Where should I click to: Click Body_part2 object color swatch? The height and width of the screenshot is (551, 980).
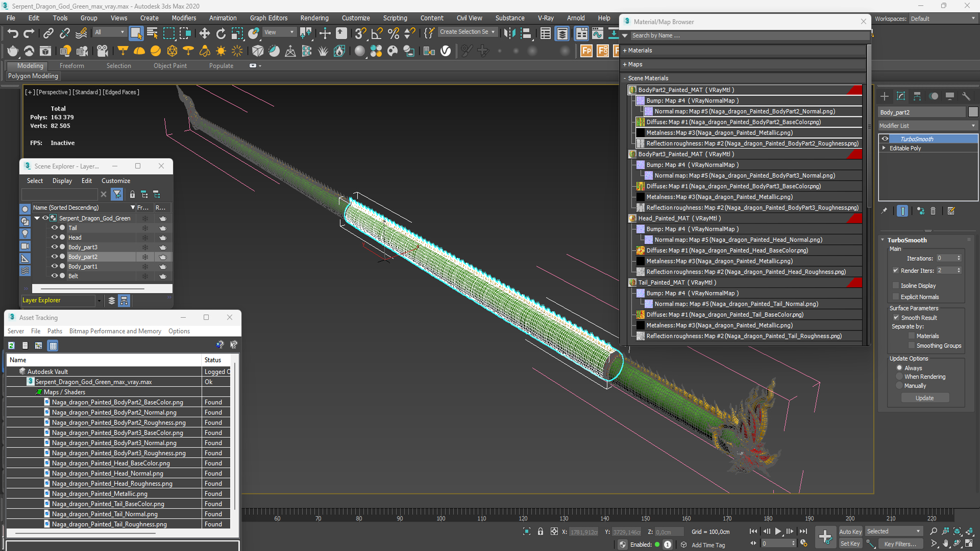pyautogui.click(x=973, y=112)
